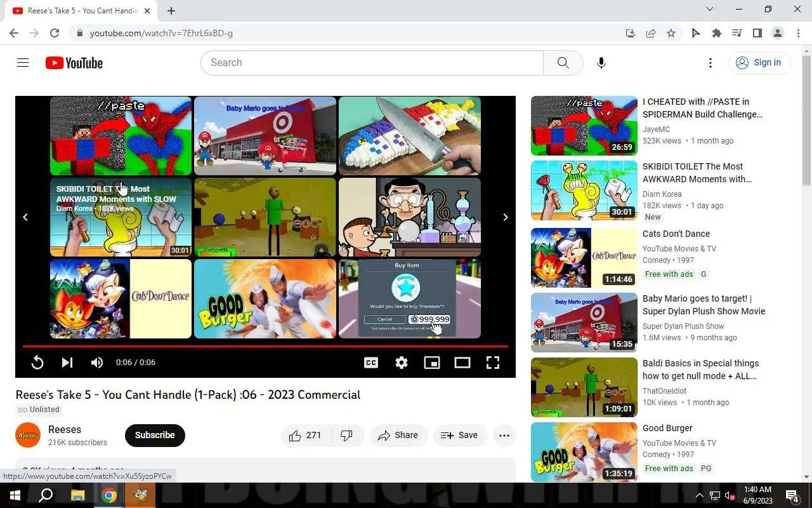
Task: Open sidebar SKIBIDI TOILET video title
Action: (x=697, y=173)
